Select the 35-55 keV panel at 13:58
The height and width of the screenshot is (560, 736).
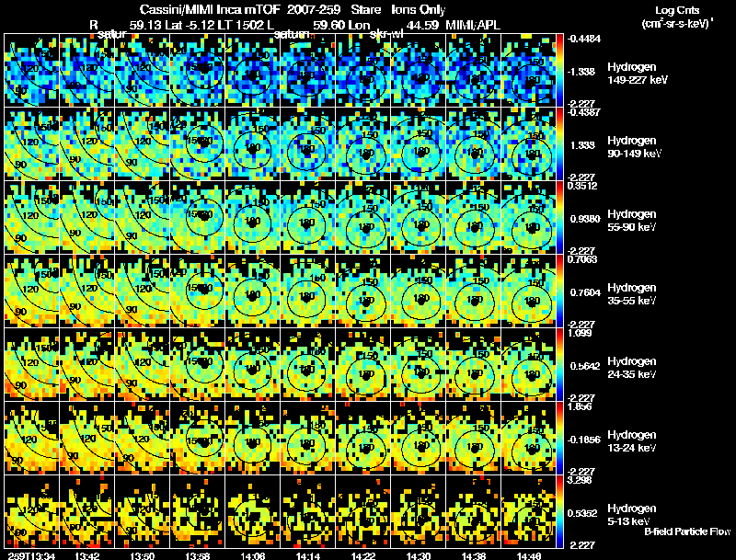[197, 291]
